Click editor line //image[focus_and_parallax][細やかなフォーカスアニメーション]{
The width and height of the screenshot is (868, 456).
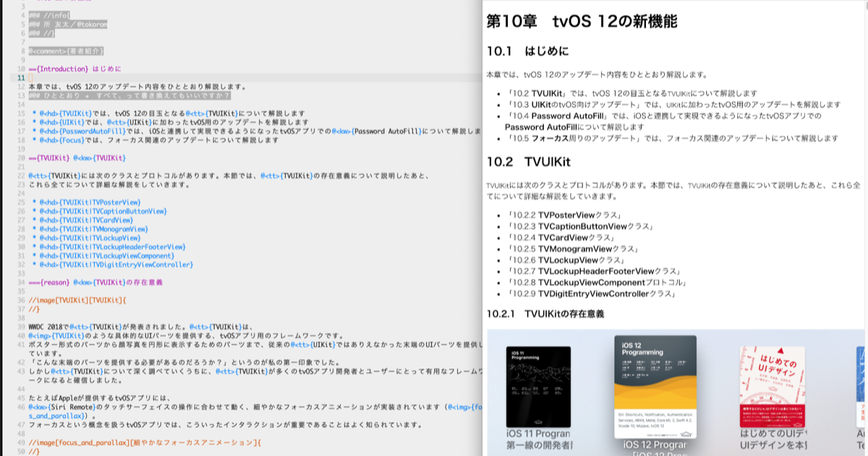(x=143, y=442)
